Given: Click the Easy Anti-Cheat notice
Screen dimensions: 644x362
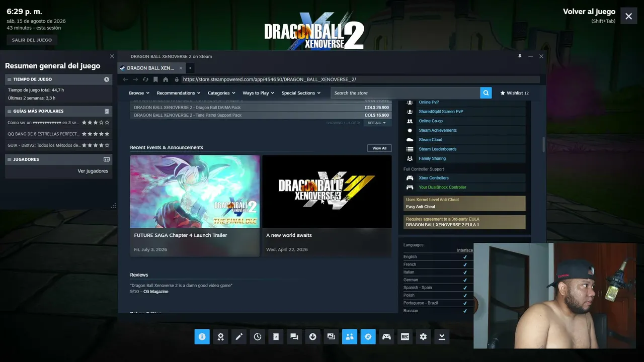Looking at the screenshot, I should coord(464,204).
